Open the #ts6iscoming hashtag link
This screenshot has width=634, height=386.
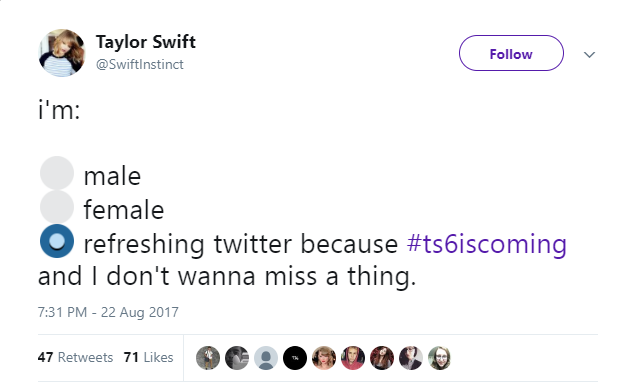(487, 244)
